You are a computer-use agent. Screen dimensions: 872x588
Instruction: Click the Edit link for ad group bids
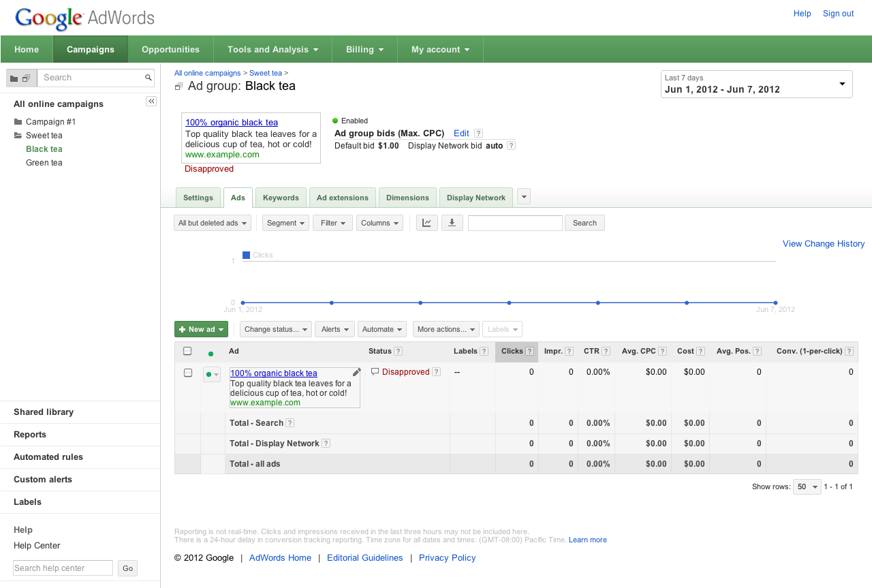click(461, 134)
